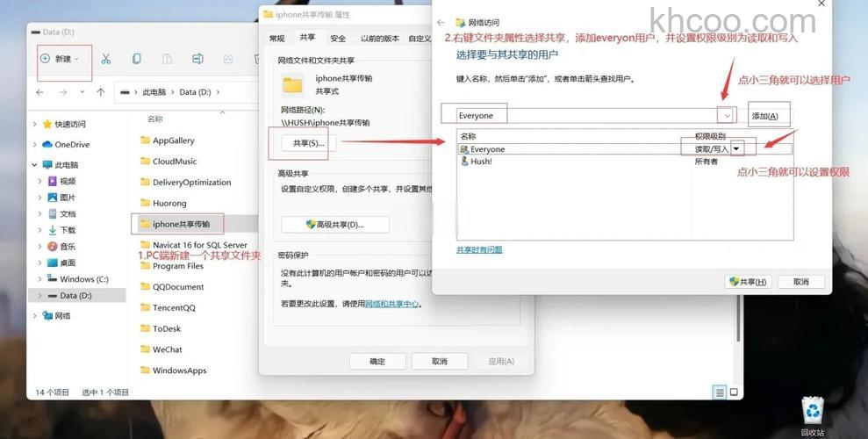Select Downloads (下载) in sidebar
Image resolution: width=868 pixels, height=439 pixels.
(61, 230)
